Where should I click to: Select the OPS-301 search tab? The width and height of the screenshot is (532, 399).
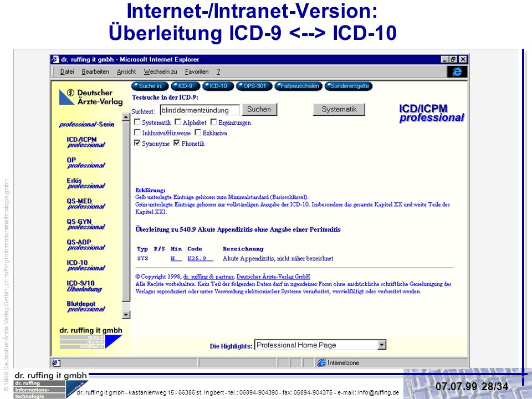(x=254, y=86)
